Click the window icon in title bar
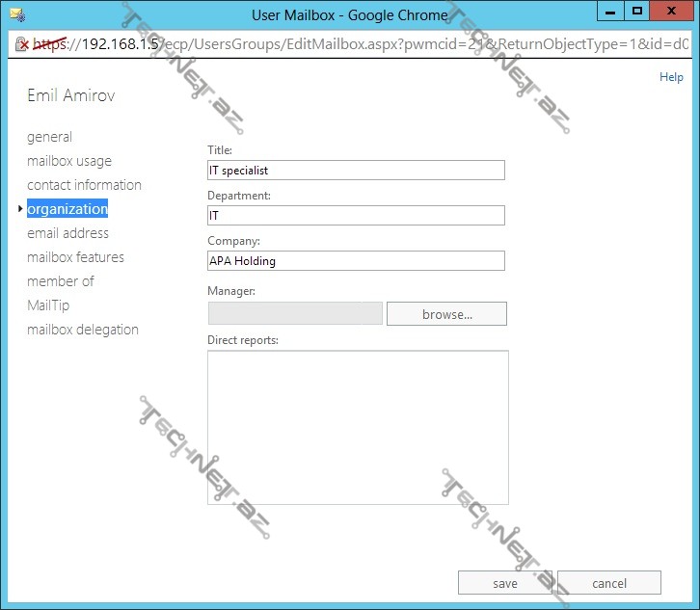 15,14
